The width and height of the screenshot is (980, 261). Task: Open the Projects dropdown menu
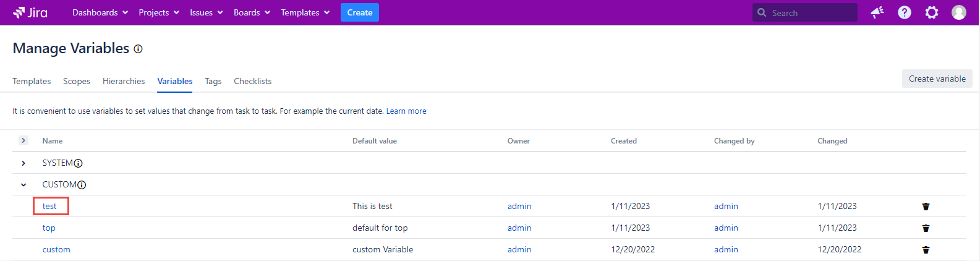pyautogui.click(x=158, y=12)
